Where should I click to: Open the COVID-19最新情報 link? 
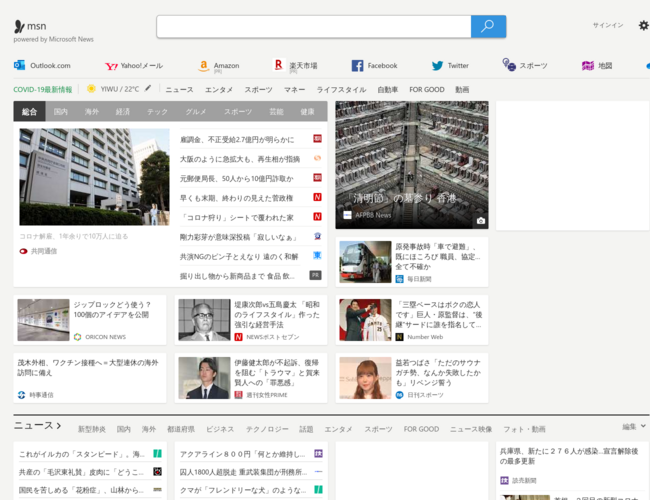point(45,89)
